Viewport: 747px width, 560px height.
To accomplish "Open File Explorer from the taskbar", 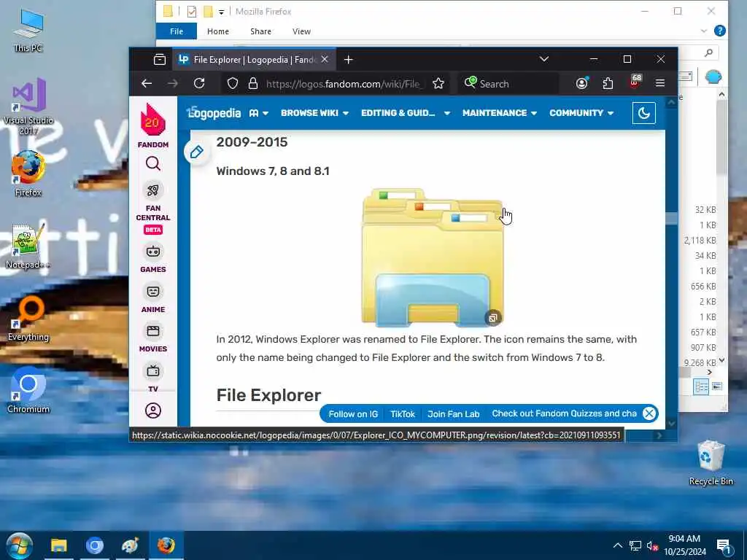I will pyautogui.click(x=59, y=545).
